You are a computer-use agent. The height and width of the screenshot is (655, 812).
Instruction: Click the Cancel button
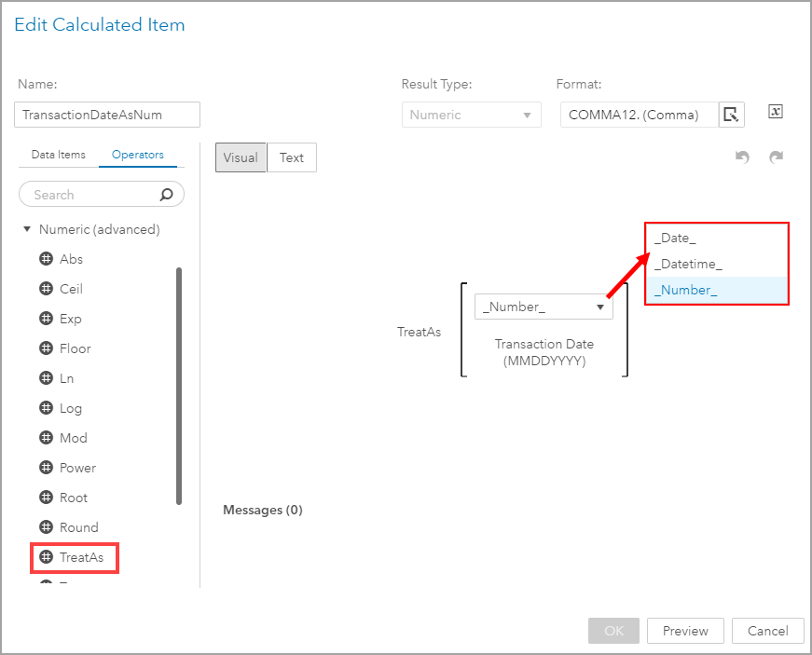[767, 631]
